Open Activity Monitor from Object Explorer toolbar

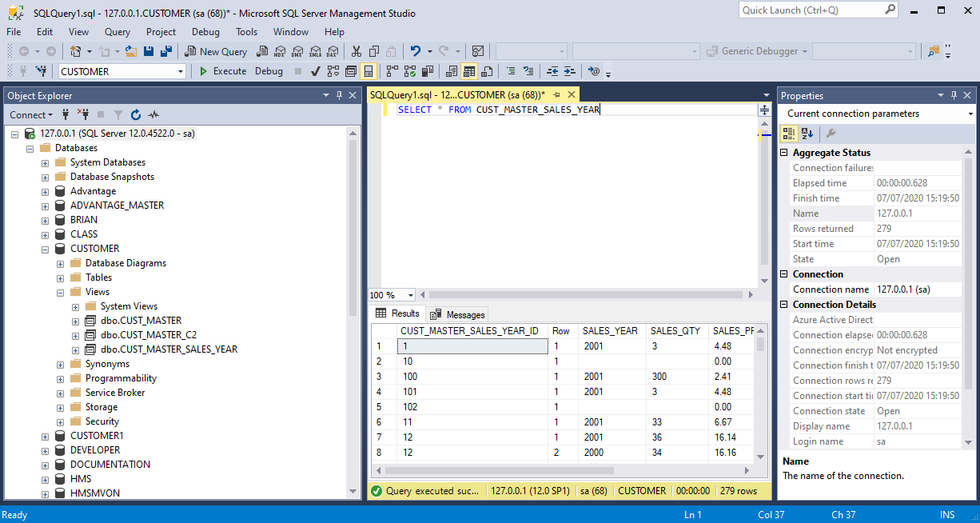pyautogui.click(x=153, y=114)
